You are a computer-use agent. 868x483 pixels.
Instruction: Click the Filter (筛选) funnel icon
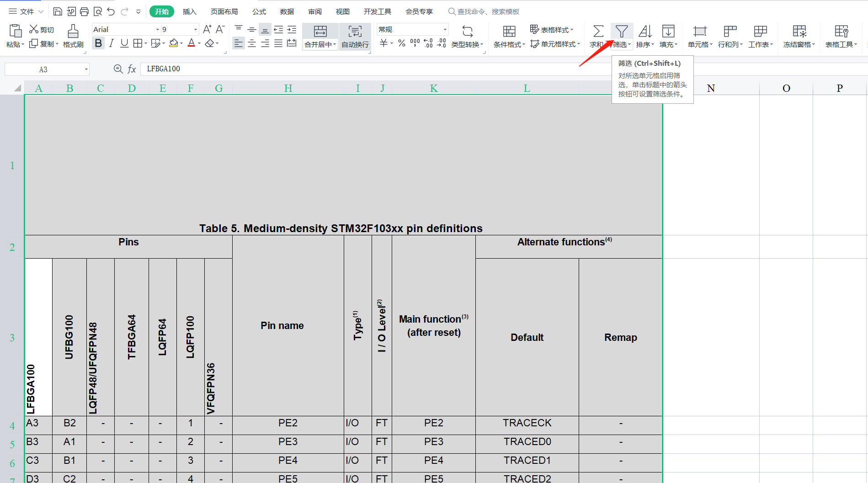[622, 31]
